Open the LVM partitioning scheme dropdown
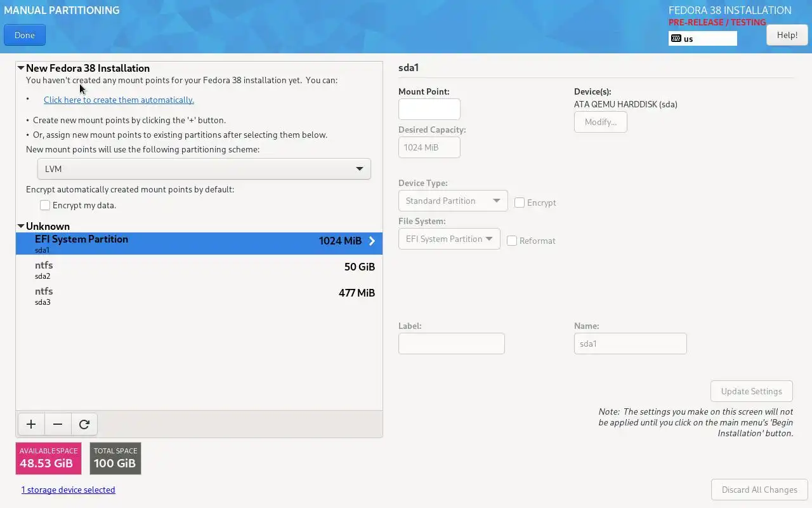 point(204,169)
